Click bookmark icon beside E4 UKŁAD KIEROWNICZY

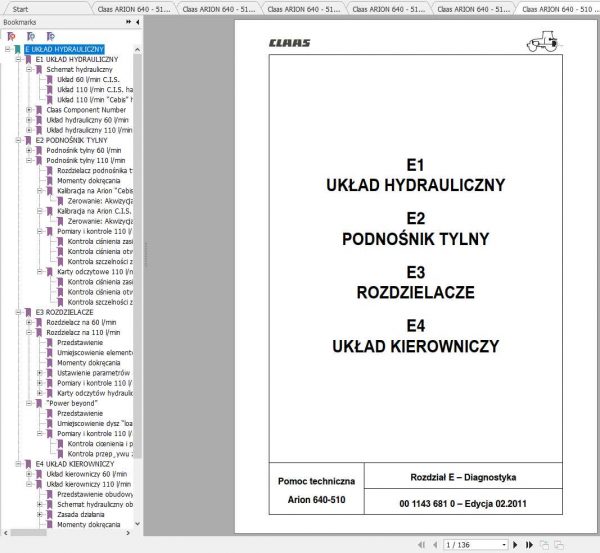pos(28,464)
